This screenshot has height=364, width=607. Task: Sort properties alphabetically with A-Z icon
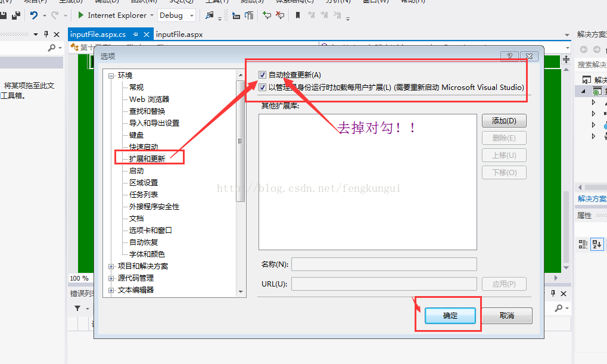[x=597, y=244]
